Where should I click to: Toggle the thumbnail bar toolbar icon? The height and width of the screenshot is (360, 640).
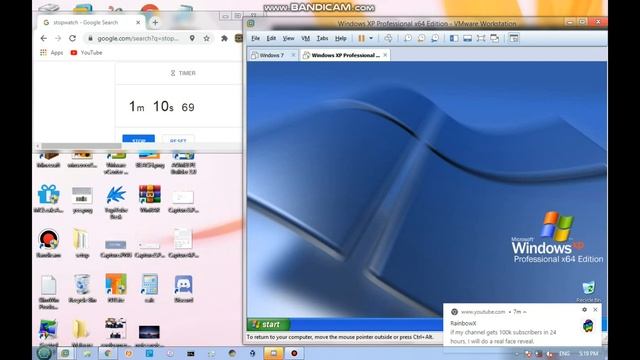(x=467, y=38)
